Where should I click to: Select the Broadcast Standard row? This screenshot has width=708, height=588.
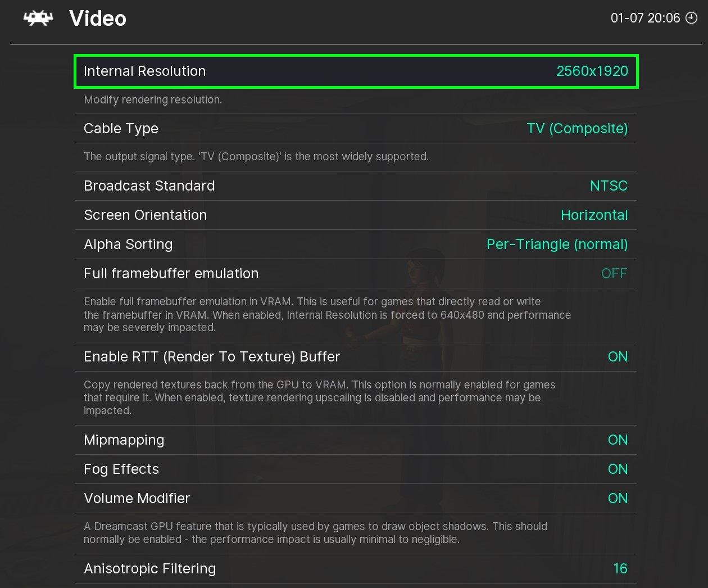click(x=149, y=186)
